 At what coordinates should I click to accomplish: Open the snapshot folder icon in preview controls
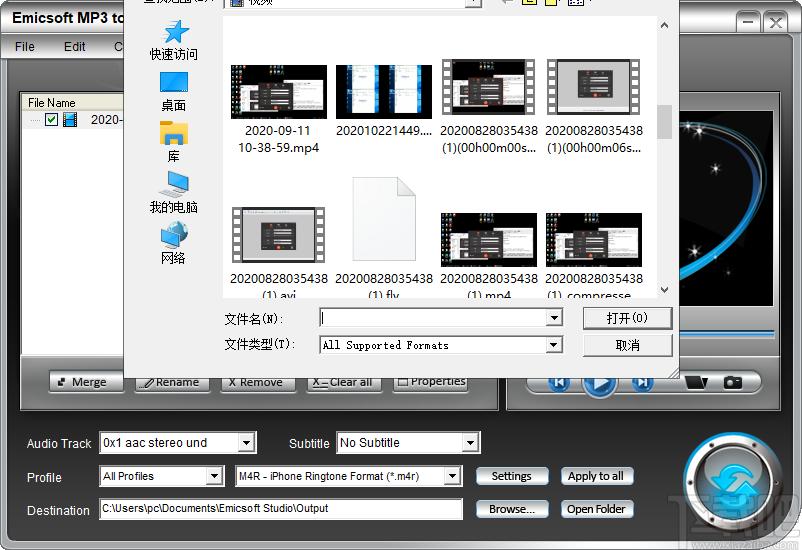(696, 382)
